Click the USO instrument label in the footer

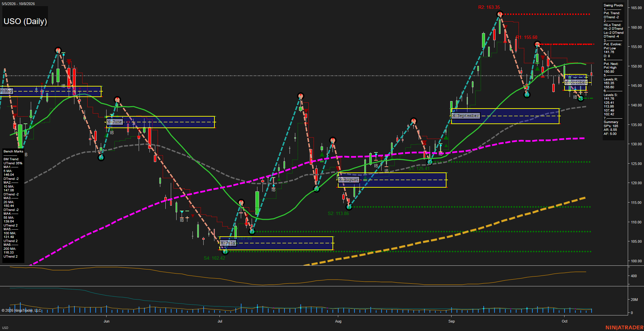coord(5,328)
